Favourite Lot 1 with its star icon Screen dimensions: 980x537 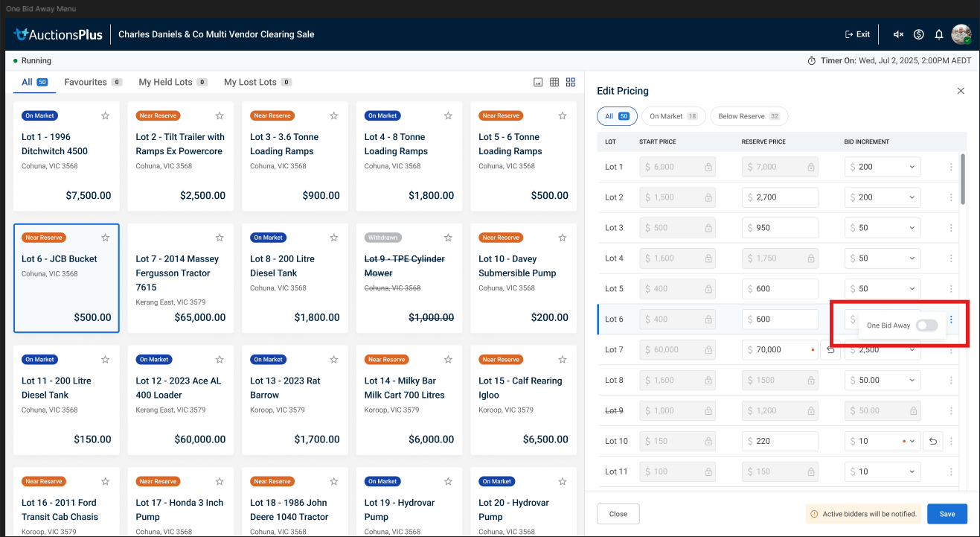(106, 115)
